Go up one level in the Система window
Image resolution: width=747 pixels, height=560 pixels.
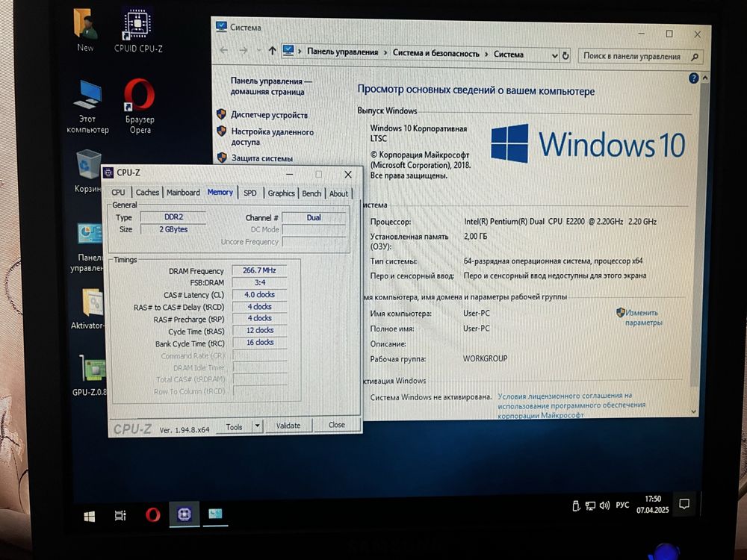coord(272,51)
